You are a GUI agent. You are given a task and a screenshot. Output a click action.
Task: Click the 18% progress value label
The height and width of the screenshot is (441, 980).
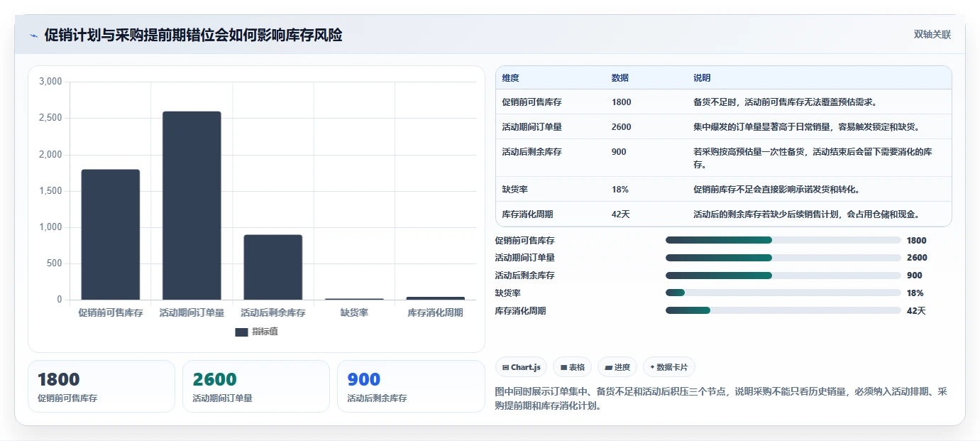point(915,293)
